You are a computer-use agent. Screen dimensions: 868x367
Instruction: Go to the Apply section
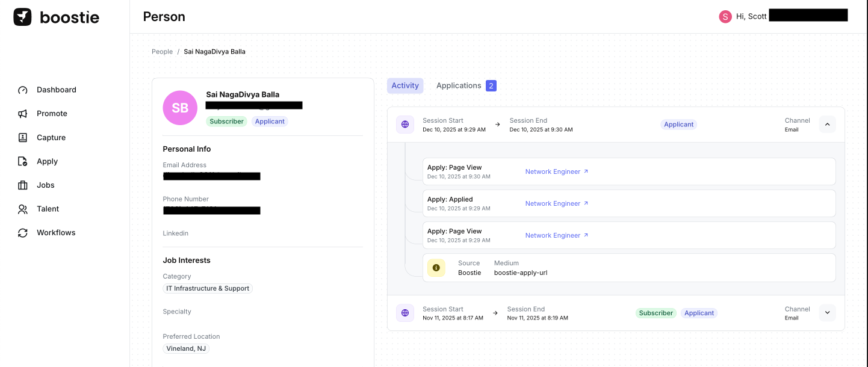point(47,161)
